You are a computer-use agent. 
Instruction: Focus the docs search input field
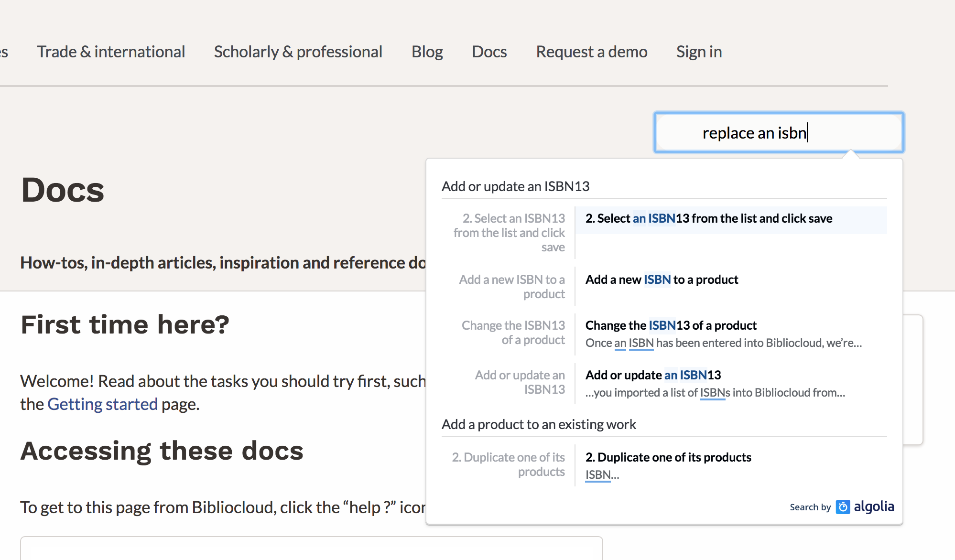point(778,133)
